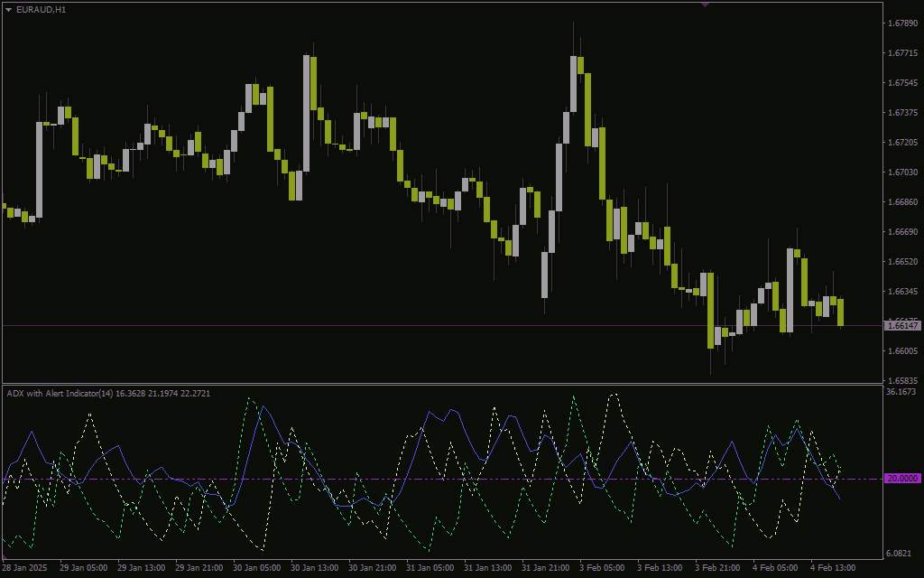Click the current price tag 1.66147
This screenshot has width=924, height=578.
(x=903, y=325)
